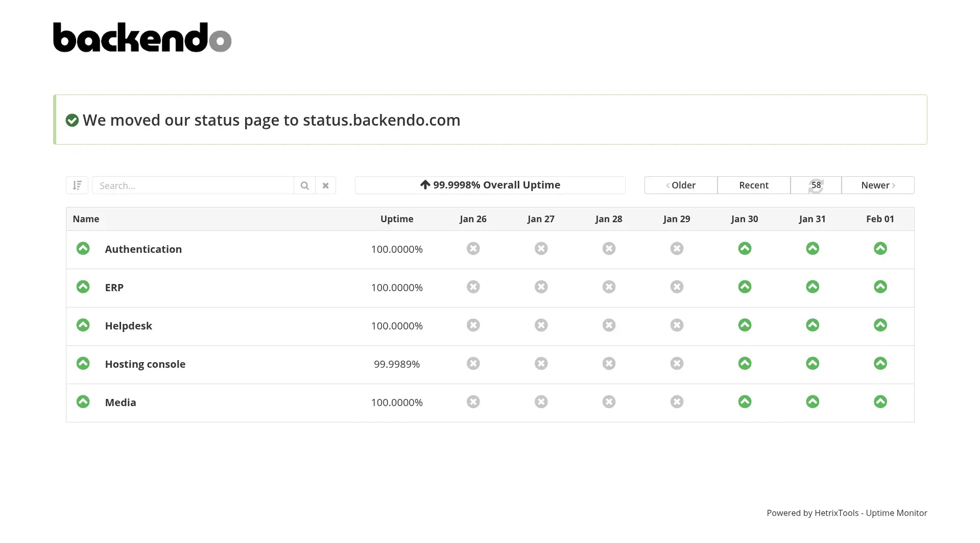
Task: Click the search magnifier icon
Action: pyautogui.click(x=304, y=185)
